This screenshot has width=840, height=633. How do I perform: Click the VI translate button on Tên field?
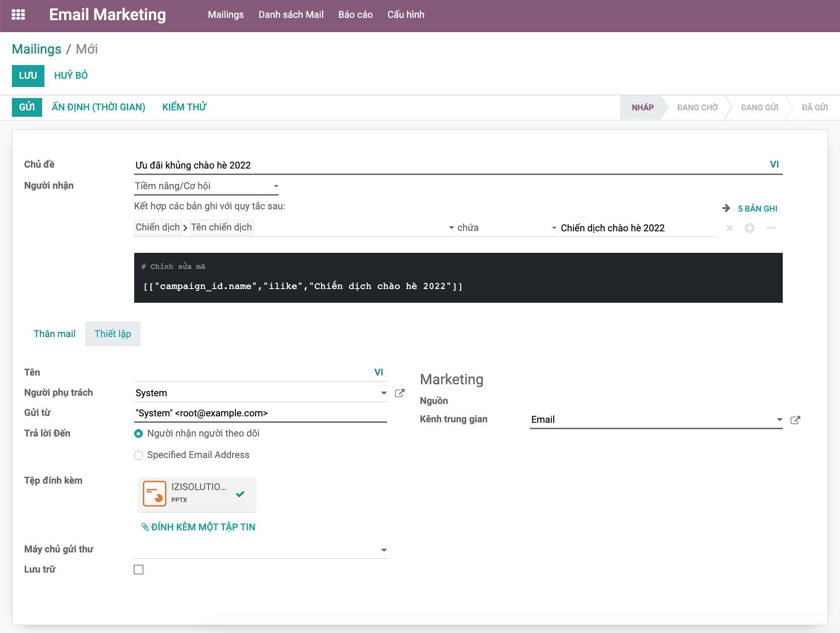[x=379, y=372]
